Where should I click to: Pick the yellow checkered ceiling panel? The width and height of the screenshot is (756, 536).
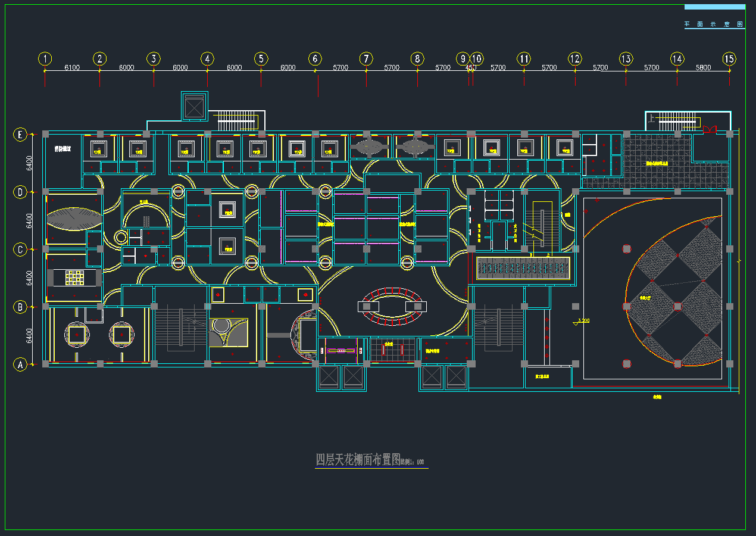[x=74, y=278]
